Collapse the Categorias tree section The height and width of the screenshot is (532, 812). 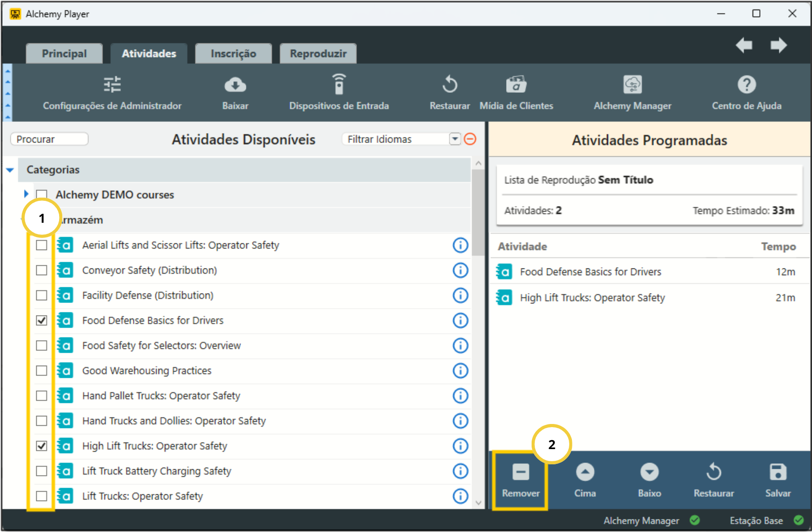pos(10,170)
